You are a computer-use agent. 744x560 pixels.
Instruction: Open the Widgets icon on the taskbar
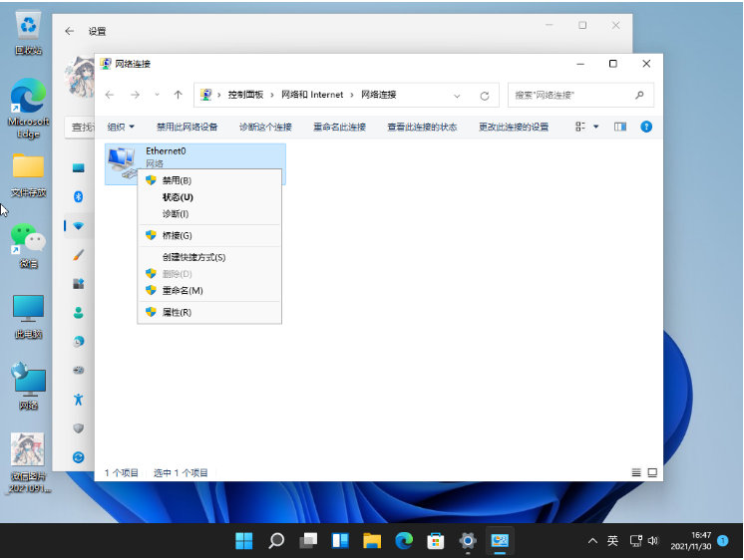tap(340, 540)
